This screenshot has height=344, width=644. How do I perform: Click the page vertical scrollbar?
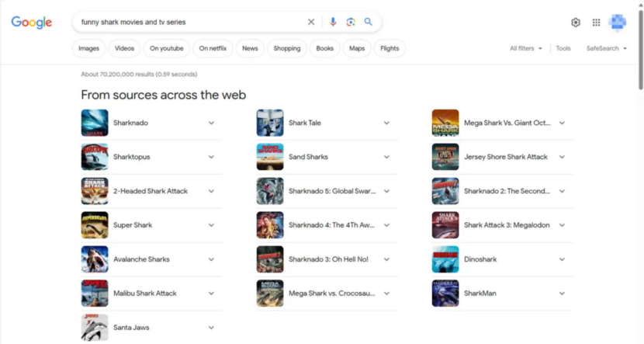point(641,50)
